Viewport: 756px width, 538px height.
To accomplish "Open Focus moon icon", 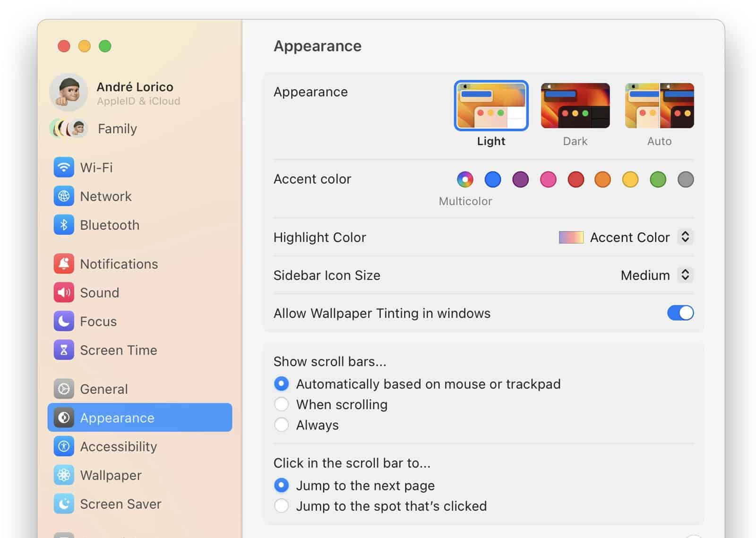I will pyautogui.click(x=63, y=321).
